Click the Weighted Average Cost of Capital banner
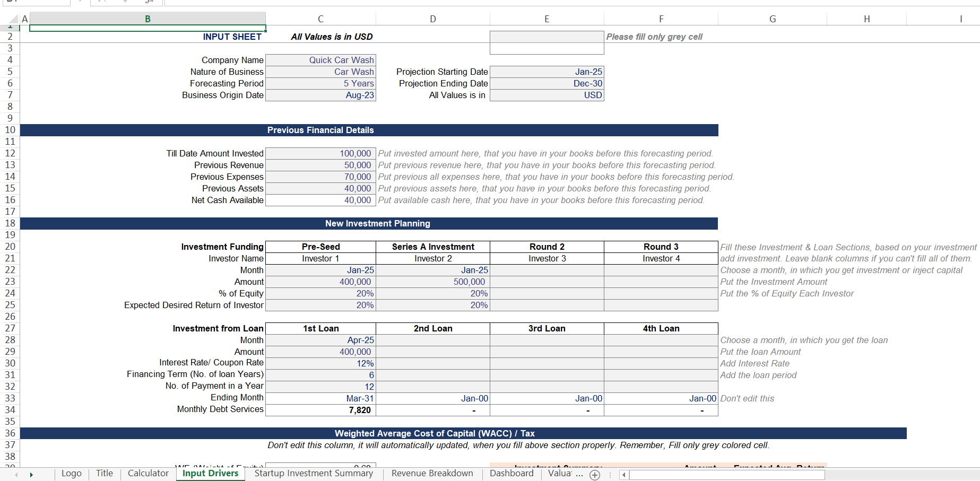The height and width of the screenshot is (481, 980). (x=463, y=433)
